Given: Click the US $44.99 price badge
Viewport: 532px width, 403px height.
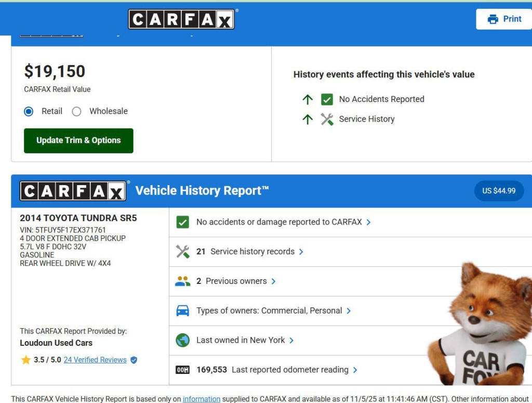Looking at the screenshot, I should pyautogui.click(x=499, y=191).
